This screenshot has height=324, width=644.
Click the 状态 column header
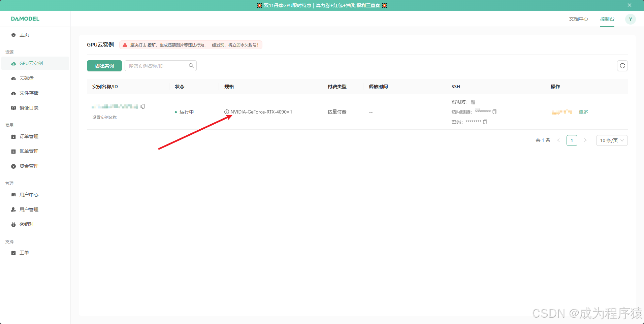click(180, 87)
